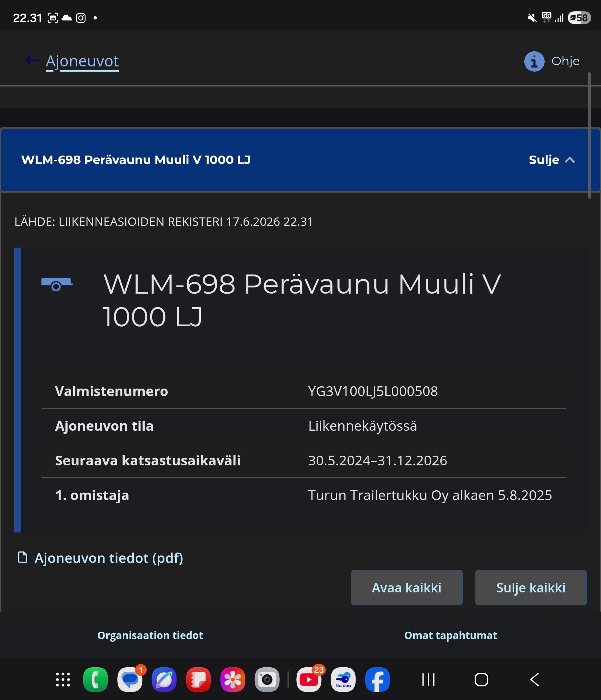Follow the Ajoneuvot breadcrumb link
Image resolution: width=601 pixels, height=700 pixels.
[x=82, y=62]
